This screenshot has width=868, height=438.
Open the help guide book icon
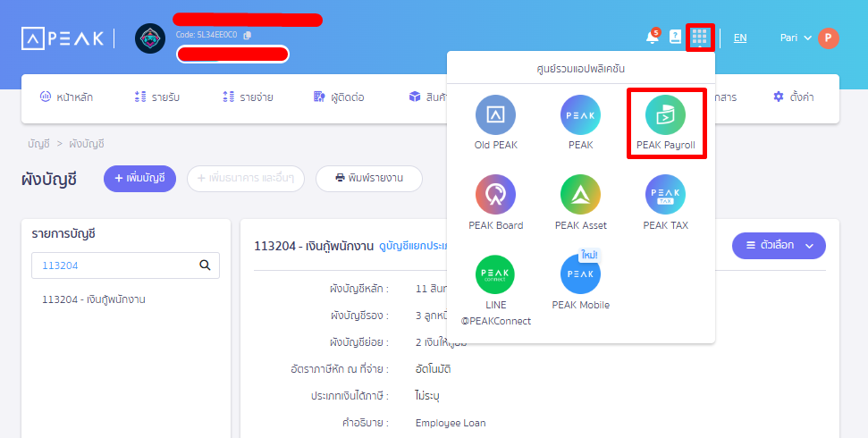pos(675,38)
